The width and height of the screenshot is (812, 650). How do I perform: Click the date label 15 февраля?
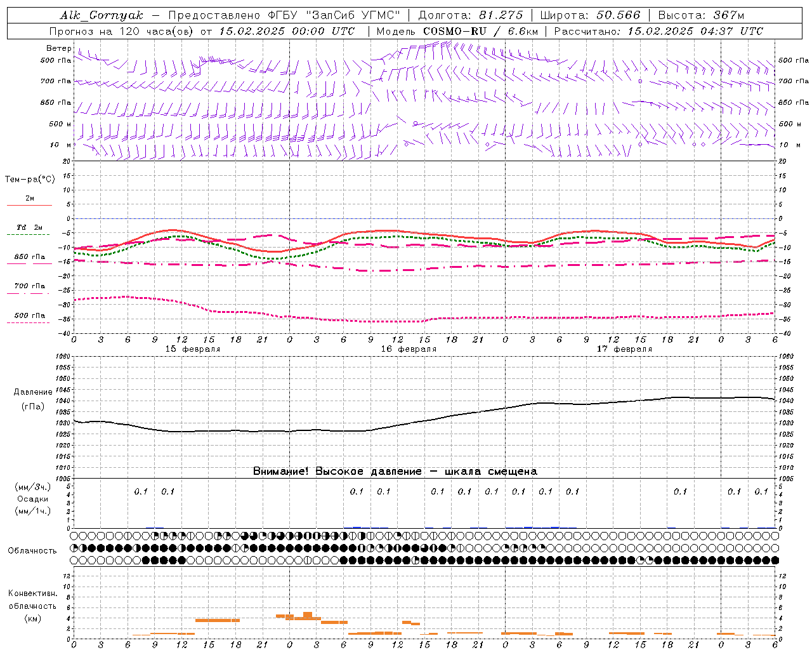pos(193,349)
